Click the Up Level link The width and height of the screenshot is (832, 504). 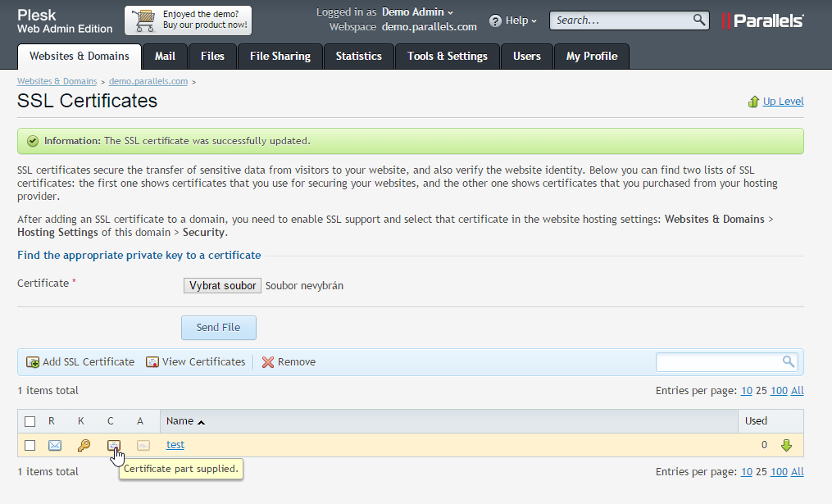pyautogui.click(x=783, y=102)
